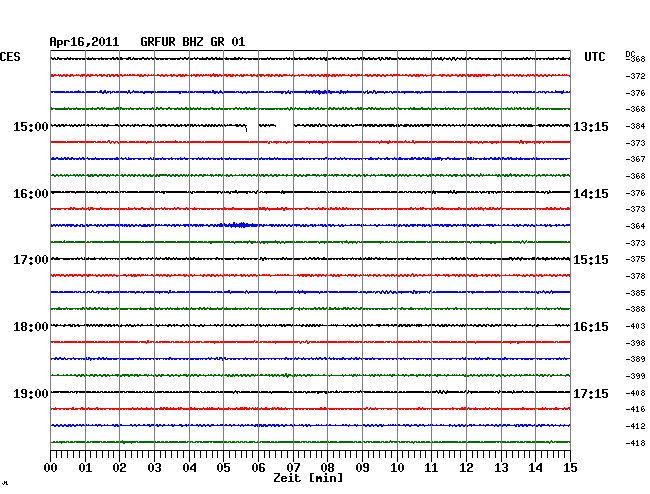Select minute label "09" on time axis

[362, 468]
